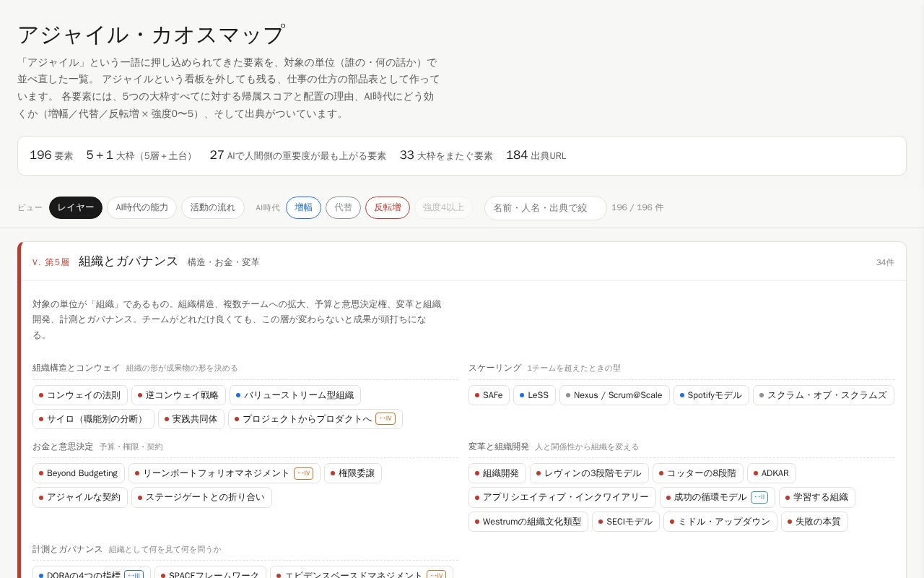The height and width of the screenshot is (578, 924).
Task: Switch to the レイヤー view
Action: 76,207
